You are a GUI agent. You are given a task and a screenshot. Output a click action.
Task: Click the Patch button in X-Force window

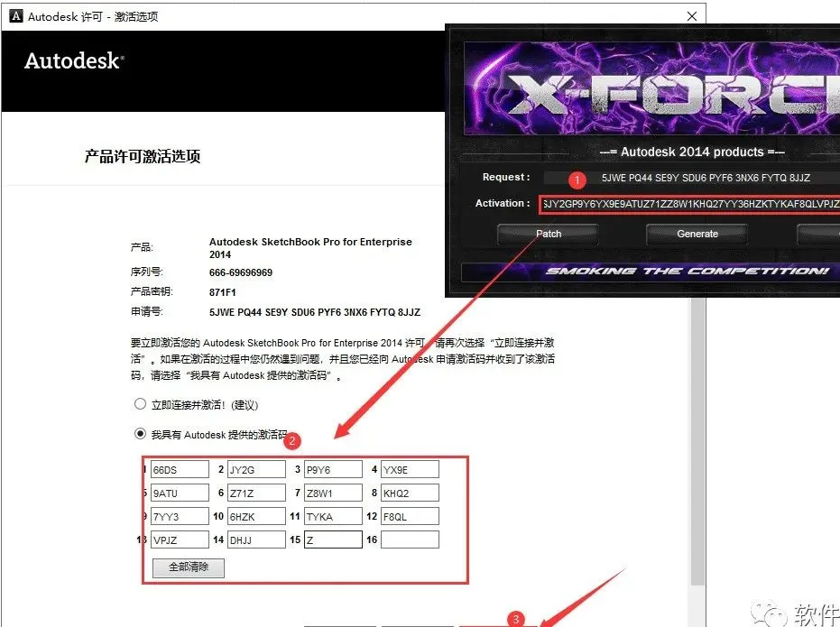point(548,234)
